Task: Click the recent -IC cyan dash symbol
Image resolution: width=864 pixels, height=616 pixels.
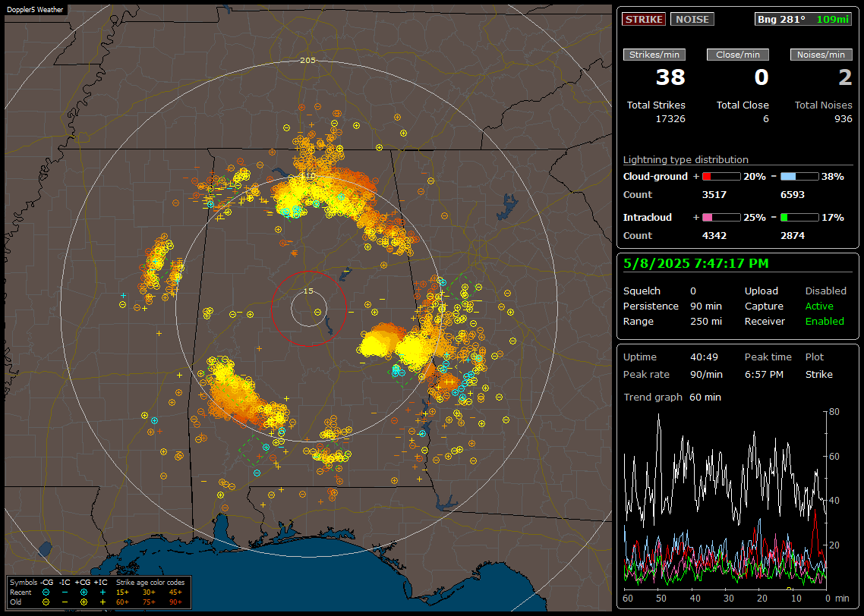Action: 65,592
